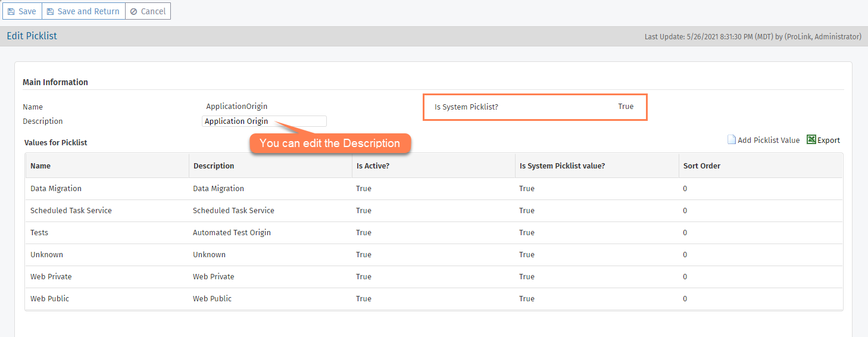Click the Add Picklist Value link
Screen dimensions: 868x337
pos(769,141)
